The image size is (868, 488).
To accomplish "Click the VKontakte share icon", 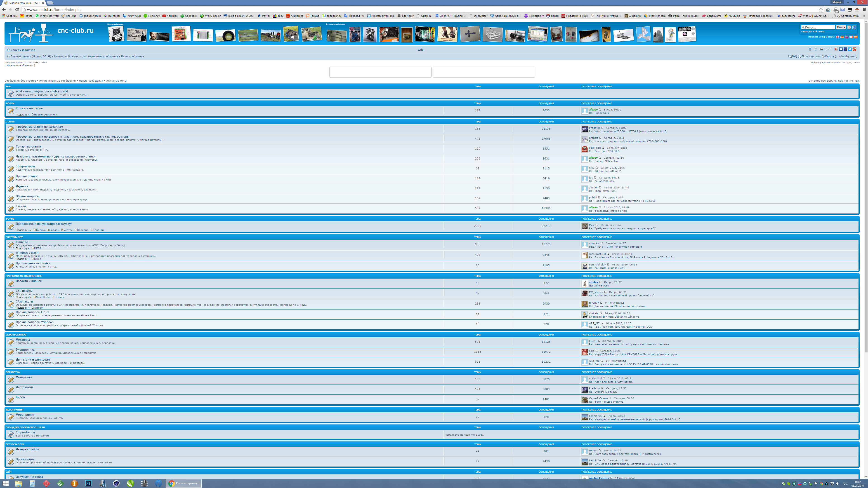I will (x=841, y=49).
